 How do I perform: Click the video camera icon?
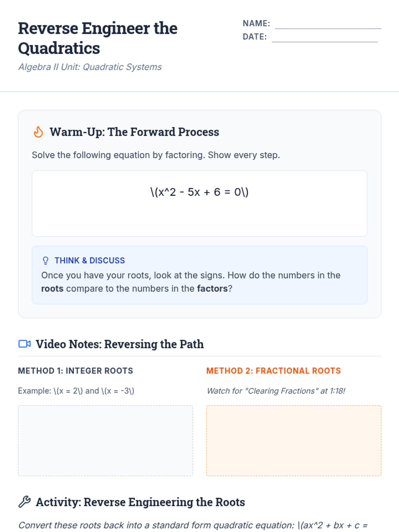(x=24, y=344)
